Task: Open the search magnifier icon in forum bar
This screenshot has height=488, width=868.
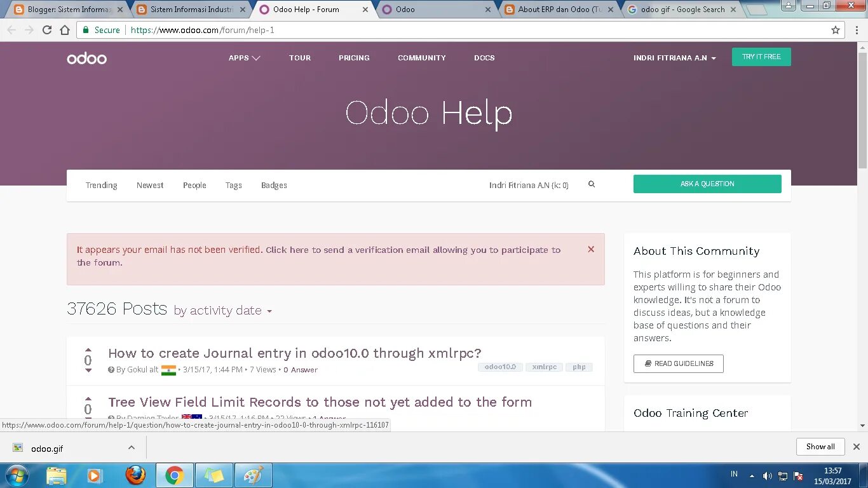Action: [x=592, y=184]
